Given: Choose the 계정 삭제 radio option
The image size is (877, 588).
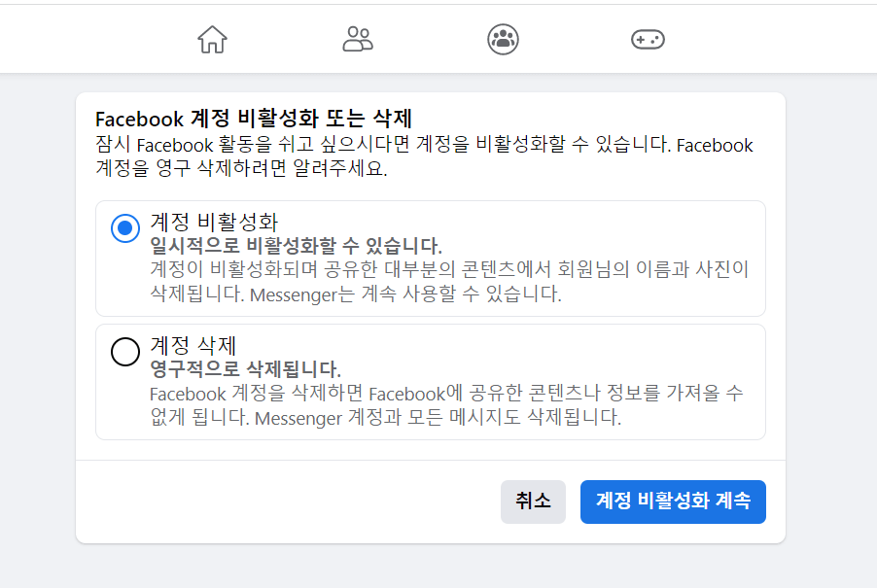Looking at the screenshot, I should tap(125, 354).
